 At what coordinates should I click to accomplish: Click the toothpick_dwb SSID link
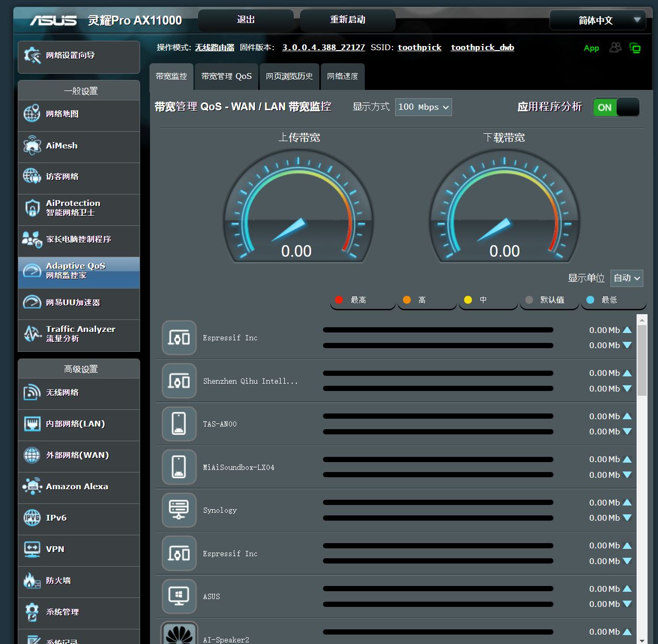(x=482, y=48)
